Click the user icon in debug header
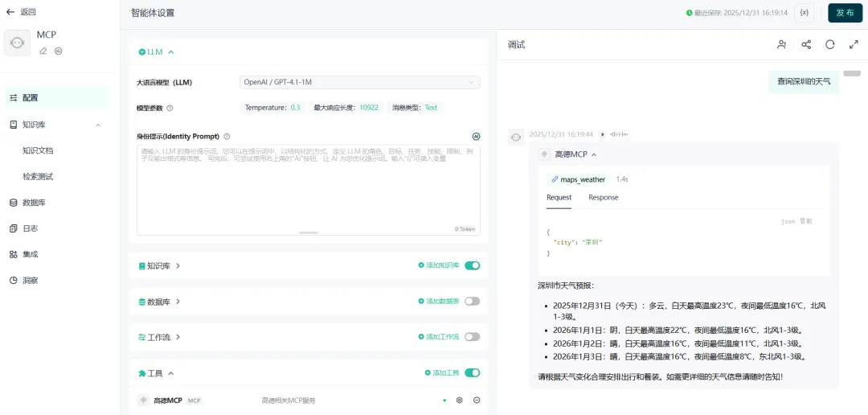Viewport: 868px width, 415px height. click(781, 45)
